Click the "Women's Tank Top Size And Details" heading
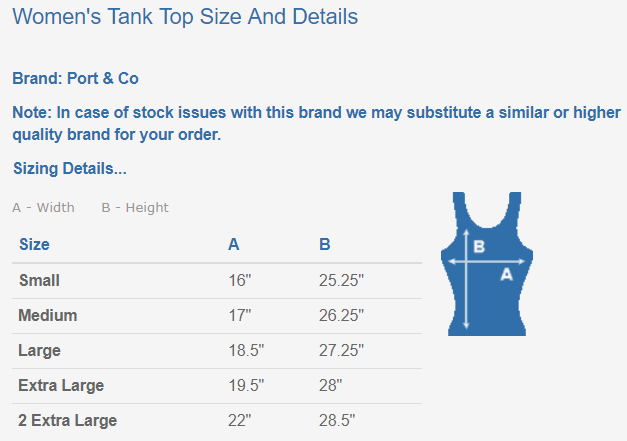 (185, 17)
